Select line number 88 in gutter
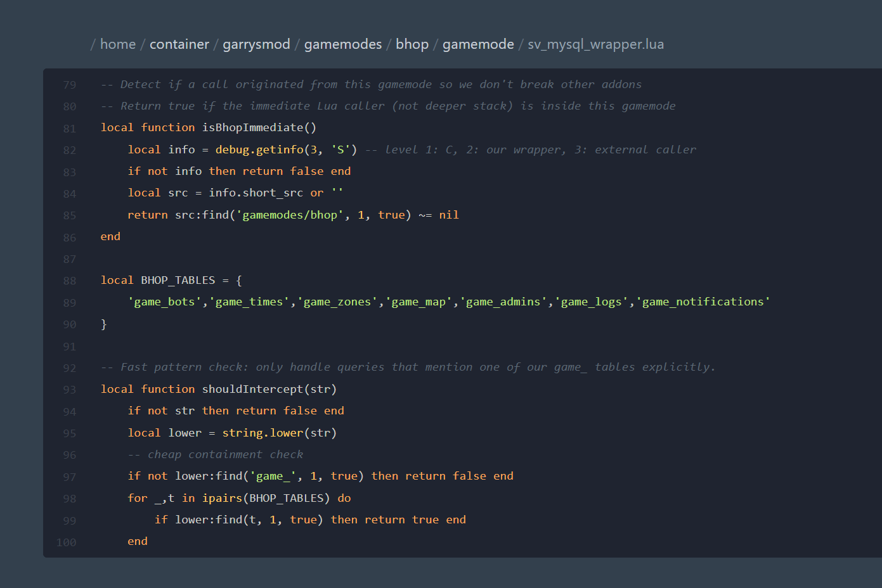The height and width of the screenshot is (588, 882). (70, 281)
